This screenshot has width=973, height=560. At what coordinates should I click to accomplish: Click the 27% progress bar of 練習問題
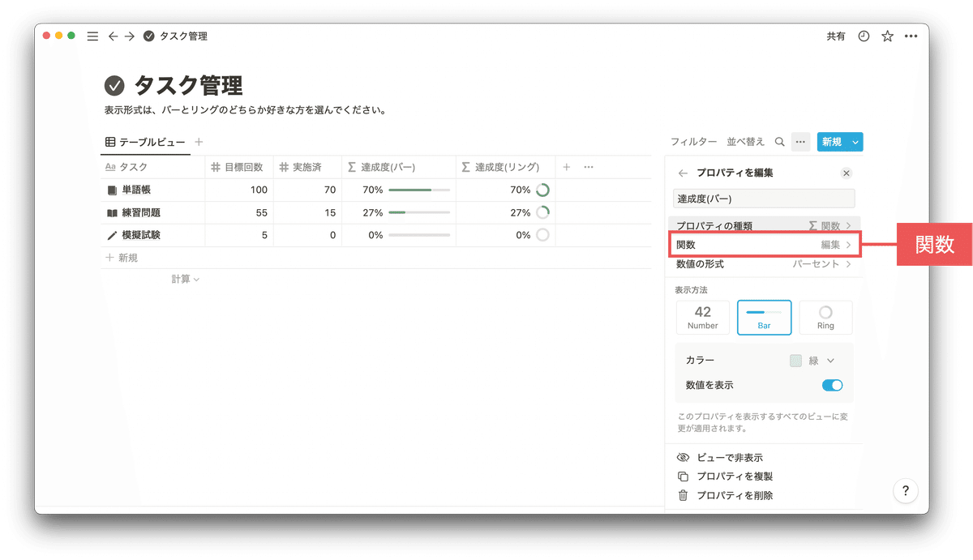coord(419,213)
